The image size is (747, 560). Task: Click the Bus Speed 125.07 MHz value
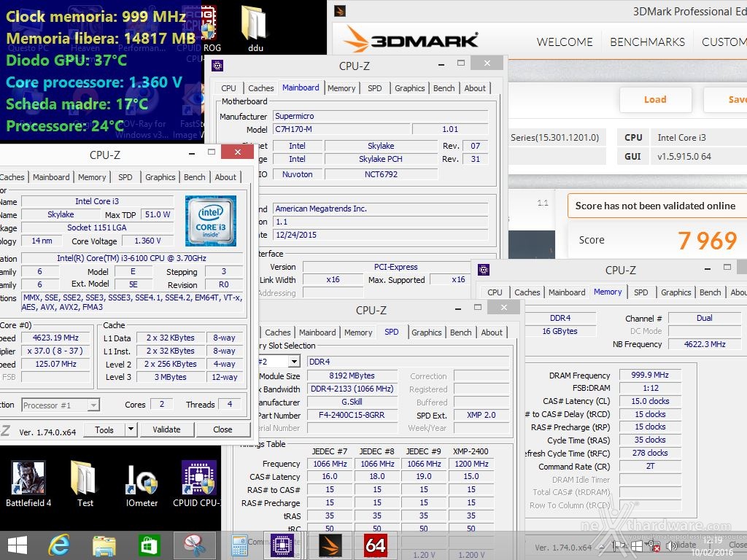[x=55, y=364]
